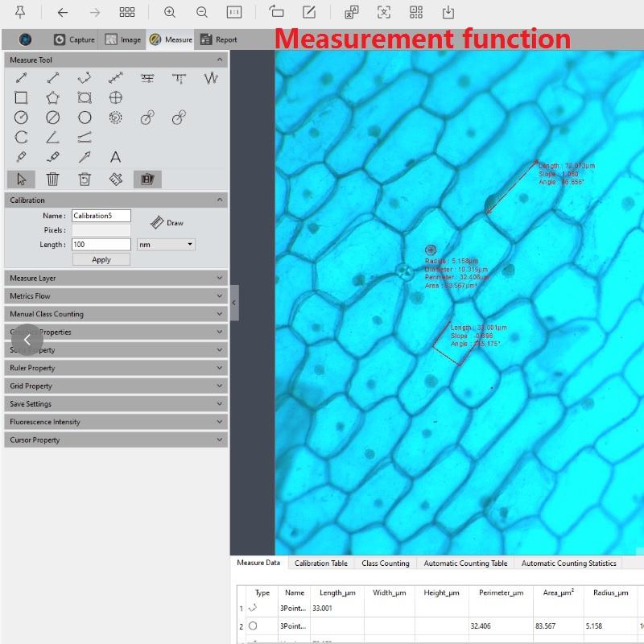Select the perpendicular T-shaped measure tool
Viewport: 644px width, 644px height.
[179, 77]
